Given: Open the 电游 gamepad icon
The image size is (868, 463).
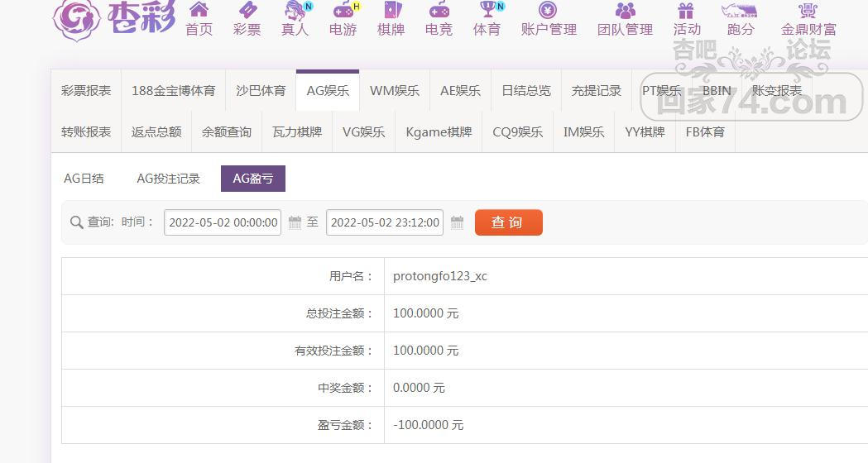Looking at the screenshot, I should point(343,11).
